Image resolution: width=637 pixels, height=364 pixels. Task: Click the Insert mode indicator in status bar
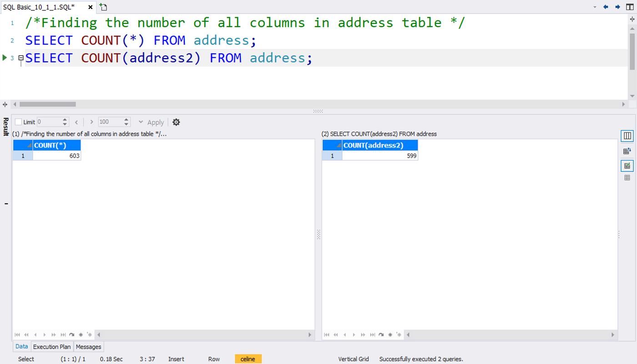click(176, 359)
